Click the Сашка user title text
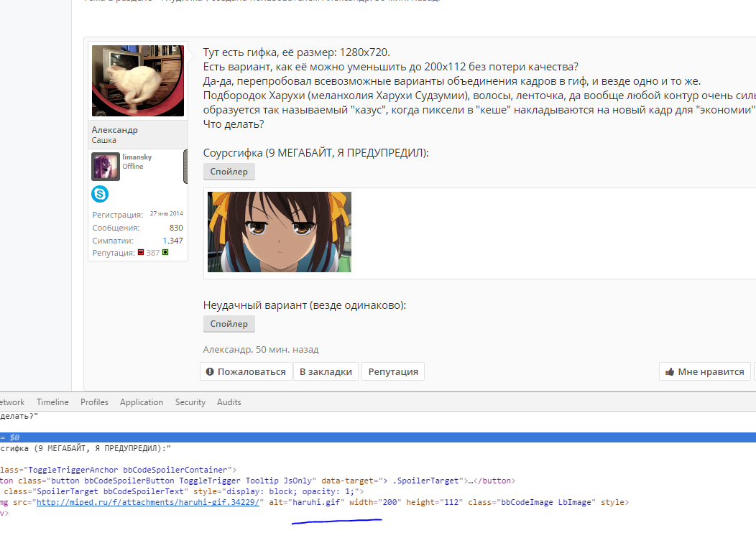 [x=103, y=140]
